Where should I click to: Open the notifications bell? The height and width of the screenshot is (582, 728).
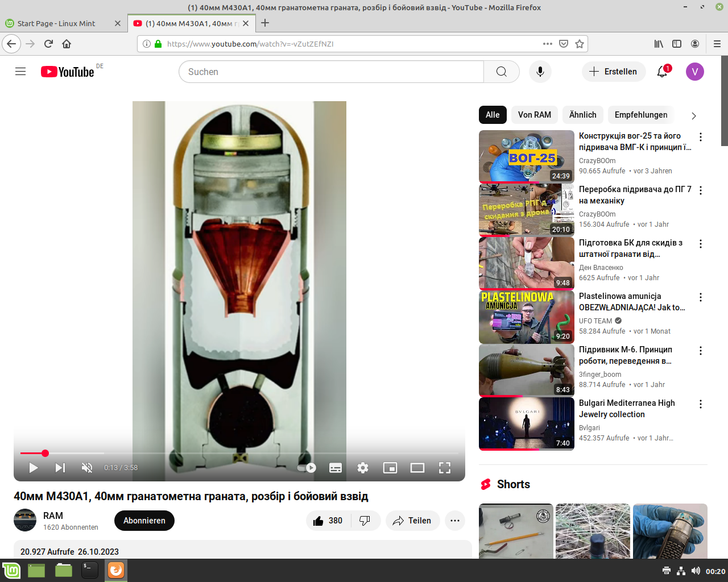[663, 72]
